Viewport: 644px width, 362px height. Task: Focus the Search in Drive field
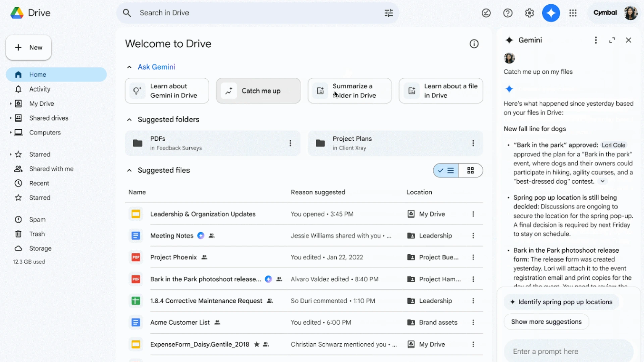[x=258, y=13]
